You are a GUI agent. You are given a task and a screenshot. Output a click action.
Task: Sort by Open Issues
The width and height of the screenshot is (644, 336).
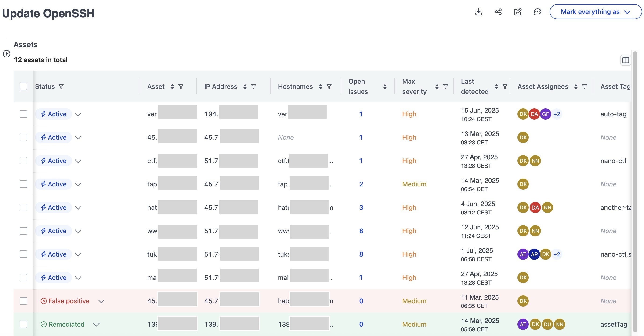(x=385, y=86)
